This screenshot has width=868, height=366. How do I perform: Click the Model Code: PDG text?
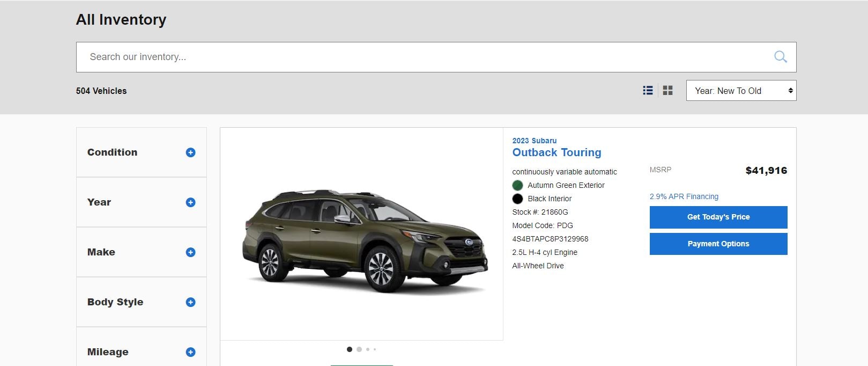tap(543, 225)
